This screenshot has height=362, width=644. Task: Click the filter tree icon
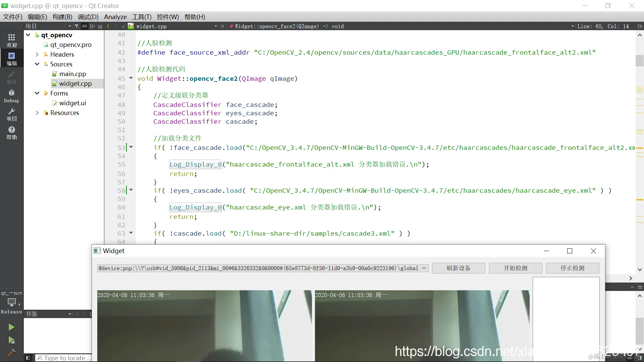pyautogui.click(x=77, y=26)
